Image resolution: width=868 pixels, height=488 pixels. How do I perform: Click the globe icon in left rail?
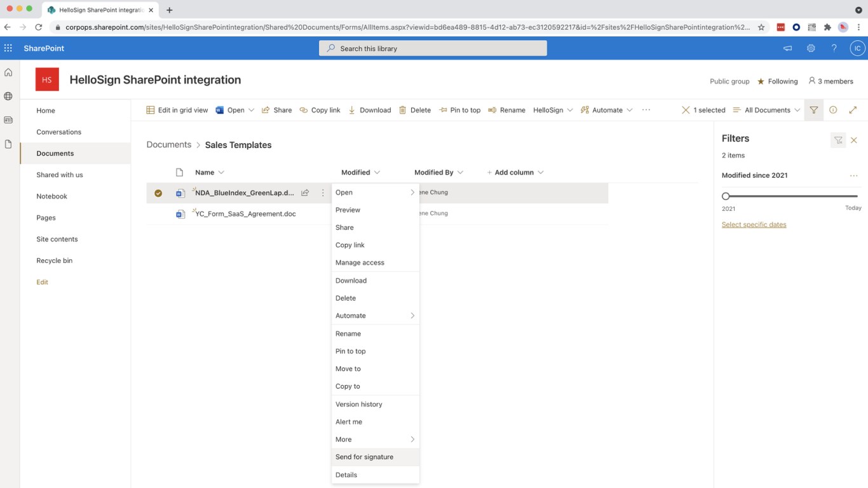tap(8, 97)
